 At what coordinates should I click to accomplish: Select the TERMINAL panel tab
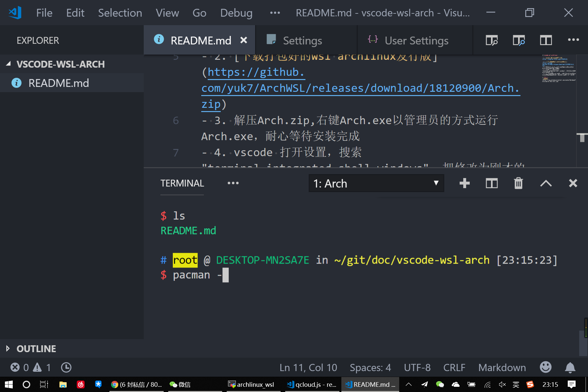click(182, 183)
